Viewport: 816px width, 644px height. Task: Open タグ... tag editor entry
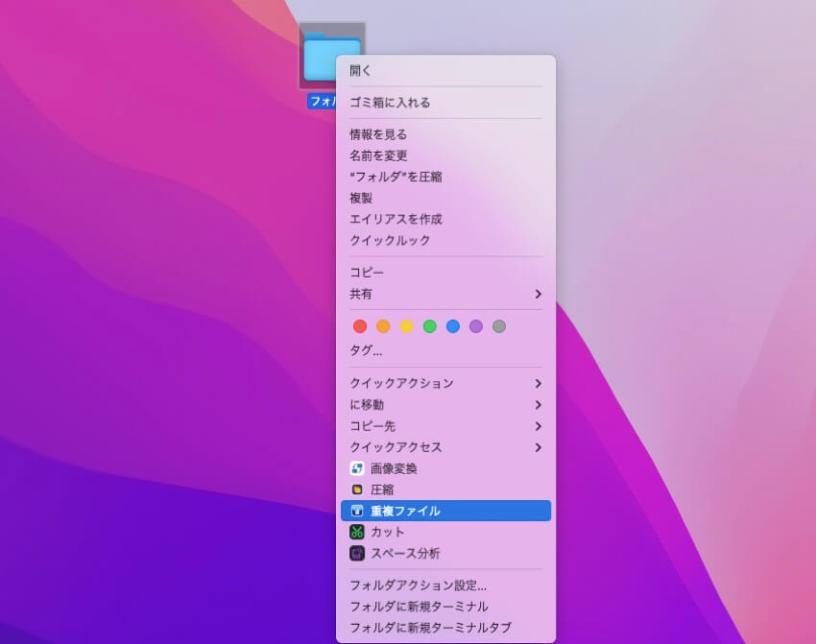click(x=366, y=350)
